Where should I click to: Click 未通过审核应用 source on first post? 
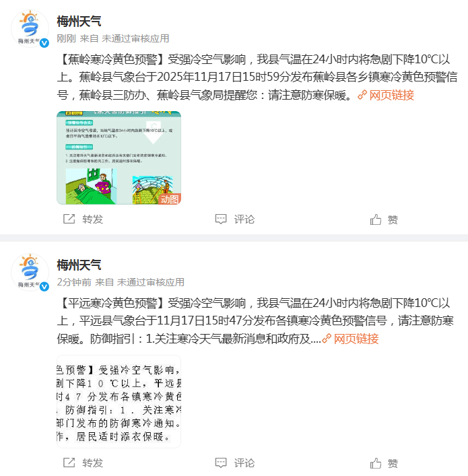[x=135, y=38]
